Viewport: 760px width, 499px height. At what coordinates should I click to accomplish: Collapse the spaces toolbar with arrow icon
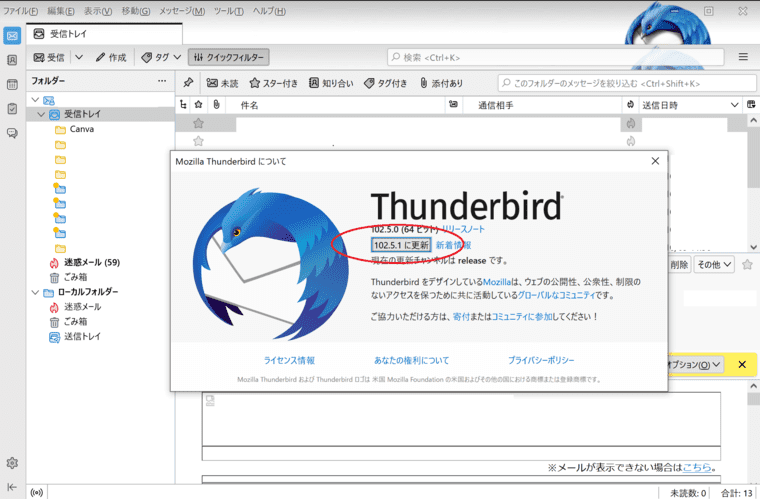[12, 487]
